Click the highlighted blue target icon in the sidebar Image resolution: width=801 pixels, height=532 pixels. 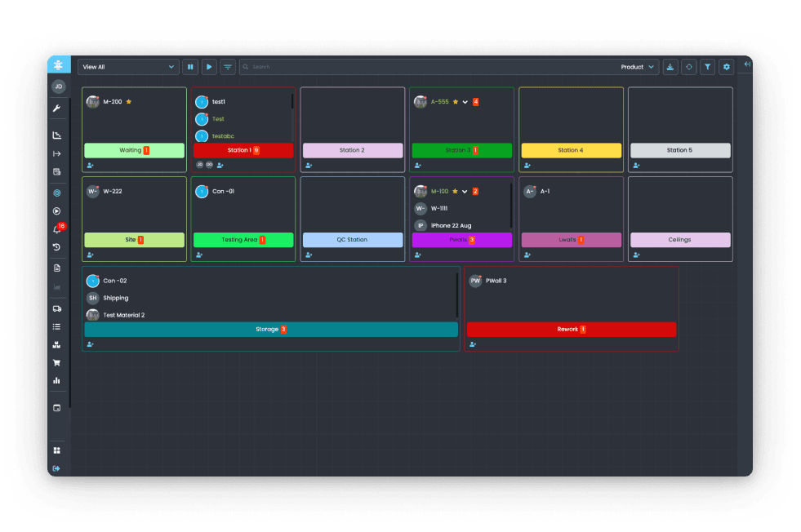(57, 193)
